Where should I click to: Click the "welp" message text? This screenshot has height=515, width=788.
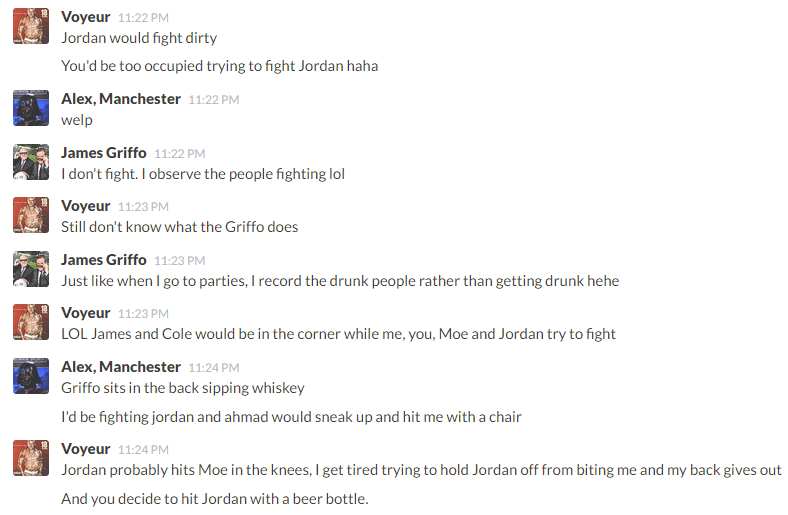click(77, 120)
